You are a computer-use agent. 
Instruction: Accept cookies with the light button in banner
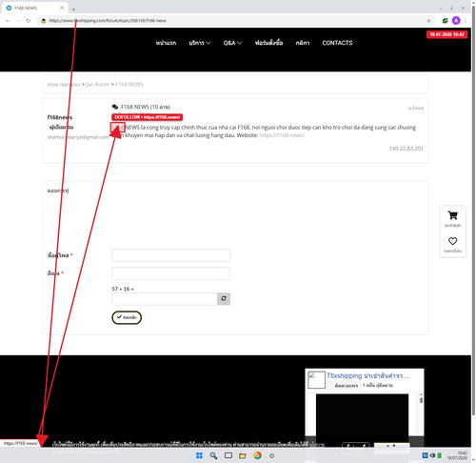pyautogui.click(x=391, y=448)
